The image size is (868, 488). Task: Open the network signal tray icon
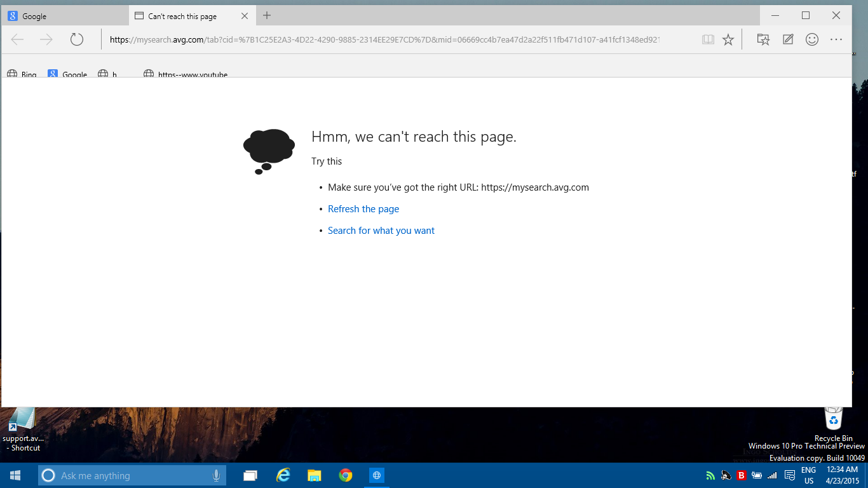[773, 475]
